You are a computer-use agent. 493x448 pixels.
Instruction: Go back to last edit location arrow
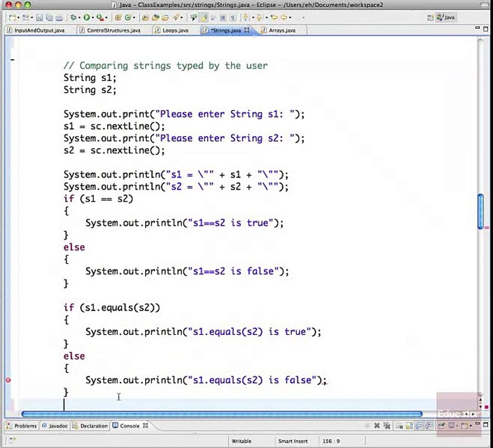click(274, 17)
